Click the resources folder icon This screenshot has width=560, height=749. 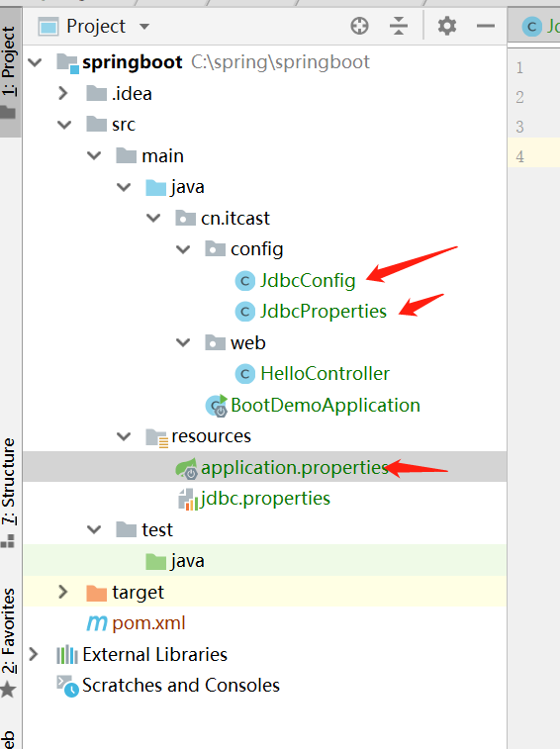click(x=156, y=437)
